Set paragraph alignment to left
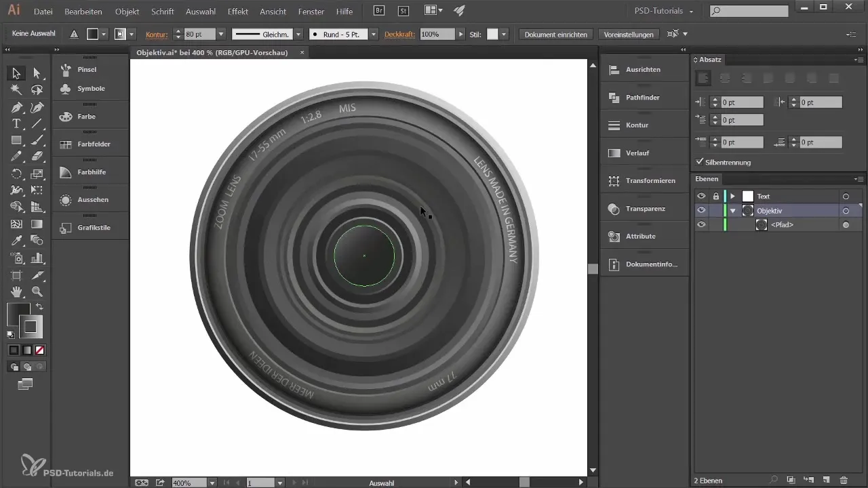This screenshot has width=868, height=488. (x=704, y=78)
